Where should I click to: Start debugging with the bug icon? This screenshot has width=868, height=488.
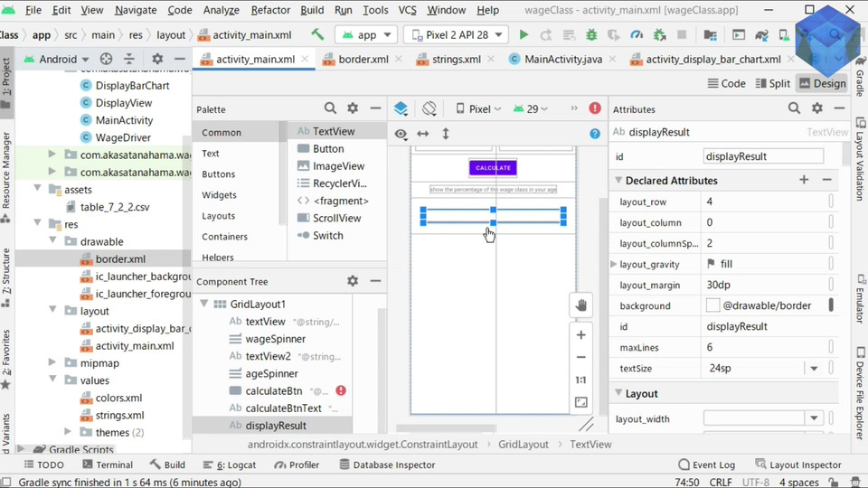(x=591, y=35)
